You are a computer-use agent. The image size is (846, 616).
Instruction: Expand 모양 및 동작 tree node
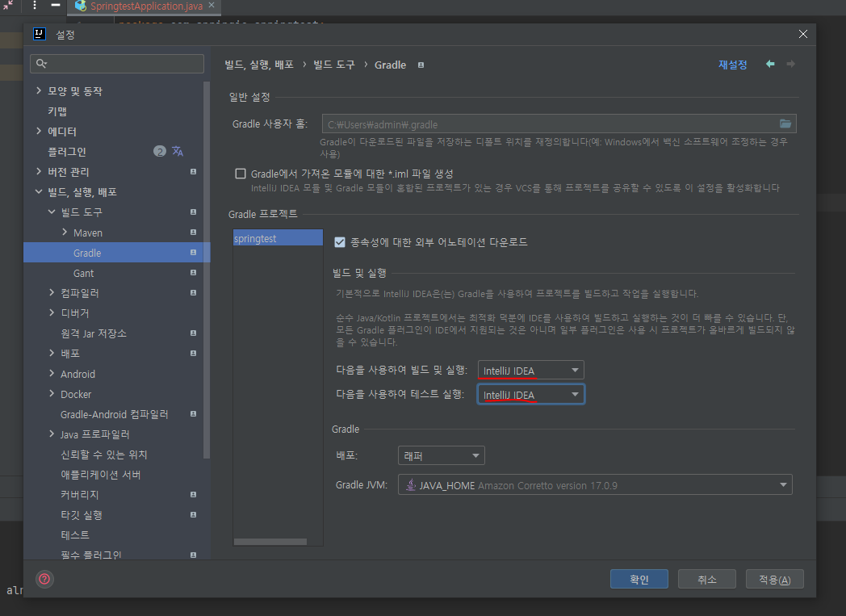[38, 90]
